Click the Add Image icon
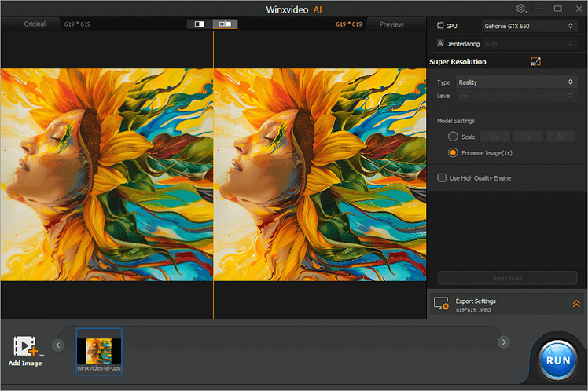Viewport: 588px width, 391px height. pyautogui.click(x=24, y=346)
